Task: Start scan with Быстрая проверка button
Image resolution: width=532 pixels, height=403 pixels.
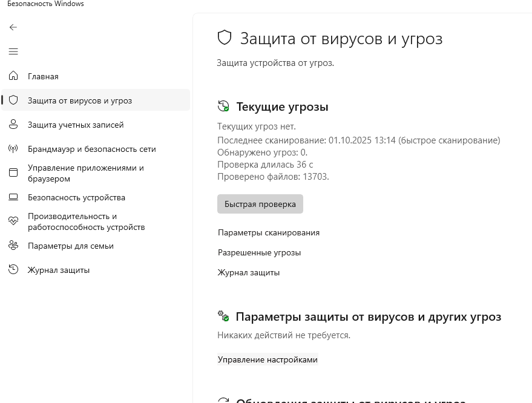Action: (260, 204)
